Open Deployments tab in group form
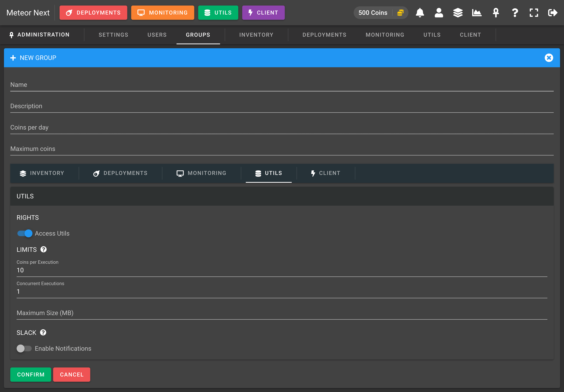 tap(120, 173)
